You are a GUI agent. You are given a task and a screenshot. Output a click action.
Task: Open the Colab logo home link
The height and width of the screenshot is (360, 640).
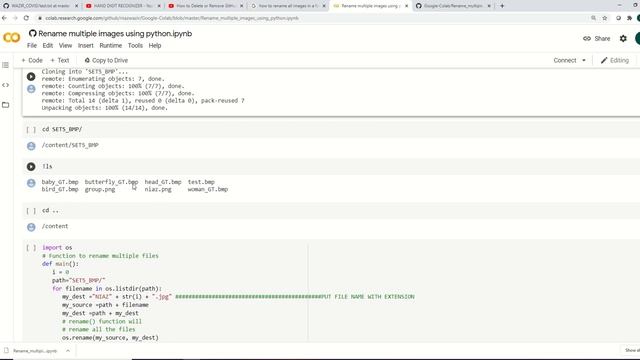point(11,38)
